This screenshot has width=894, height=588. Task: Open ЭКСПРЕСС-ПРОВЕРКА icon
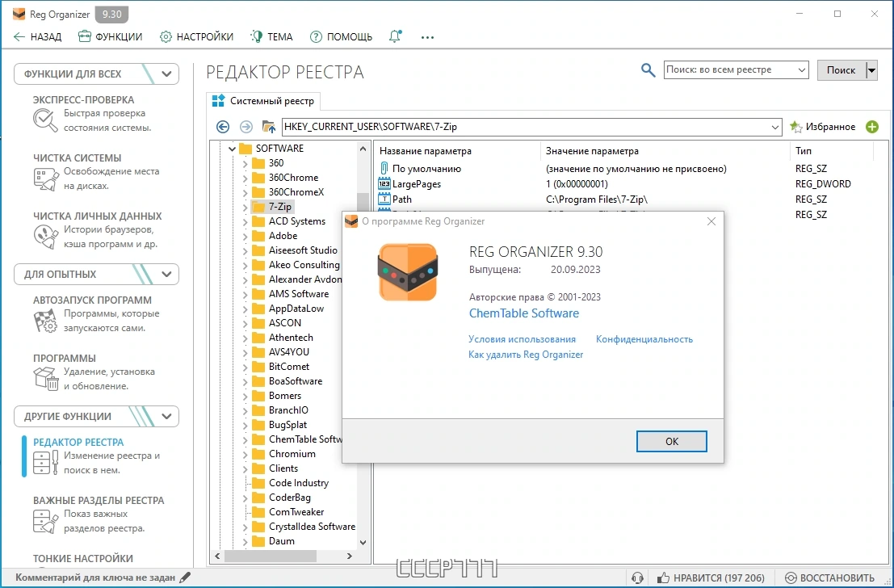coord(45,120)
